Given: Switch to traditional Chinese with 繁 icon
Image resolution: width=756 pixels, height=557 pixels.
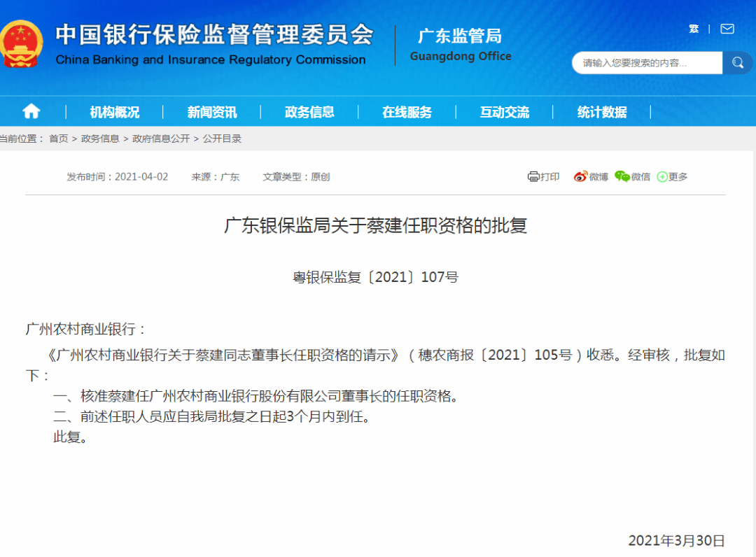Looking at the screenshot, I should (694, 29).
